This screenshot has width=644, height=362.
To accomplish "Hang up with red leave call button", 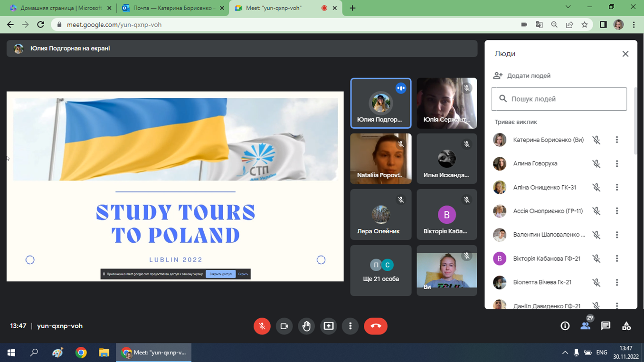I will click(376, 326).
